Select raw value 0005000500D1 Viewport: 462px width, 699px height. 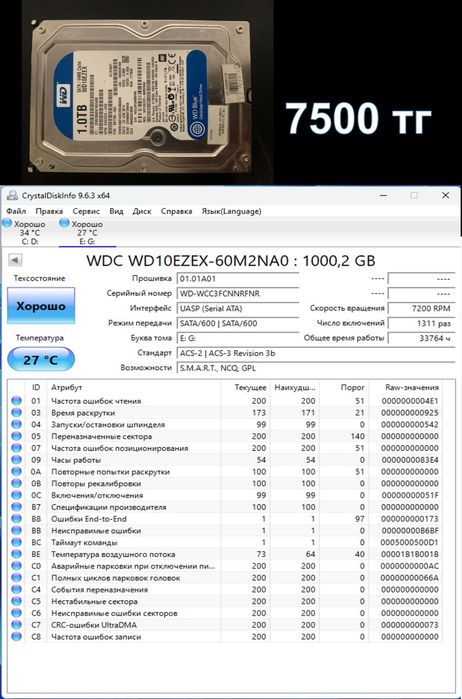(410, 543)
